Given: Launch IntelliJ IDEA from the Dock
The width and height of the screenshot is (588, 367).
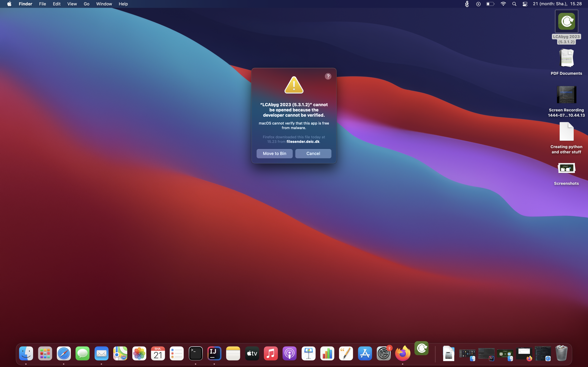Looking at the screenshot, I should 214,353.
